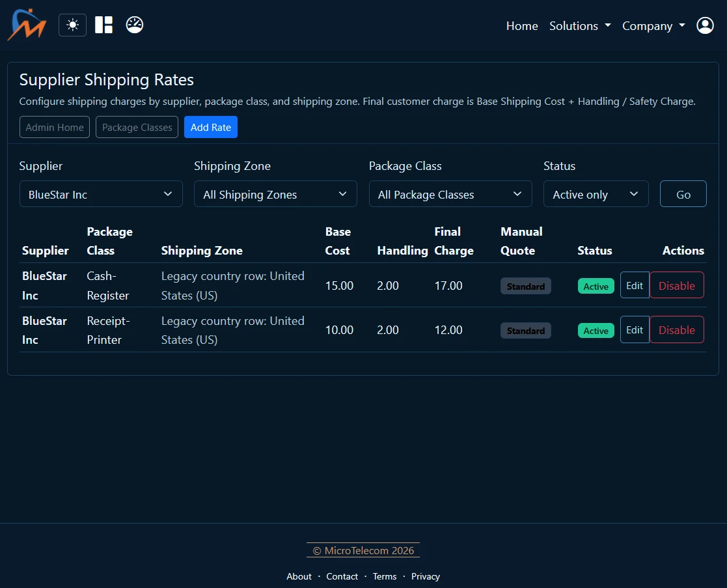Open the user account profile icon
This screenshot has width=727, height=588.
tap(705, 25)
